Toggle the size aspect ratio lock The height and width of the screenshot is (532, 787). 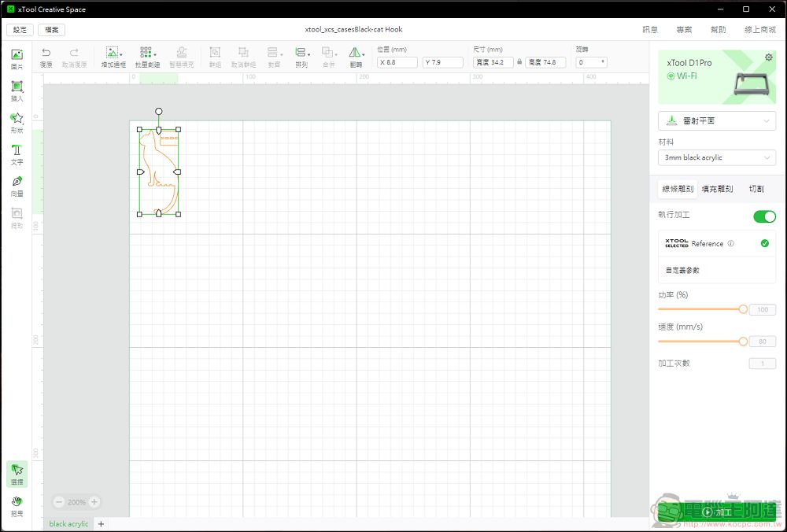(x=519, y=62)
